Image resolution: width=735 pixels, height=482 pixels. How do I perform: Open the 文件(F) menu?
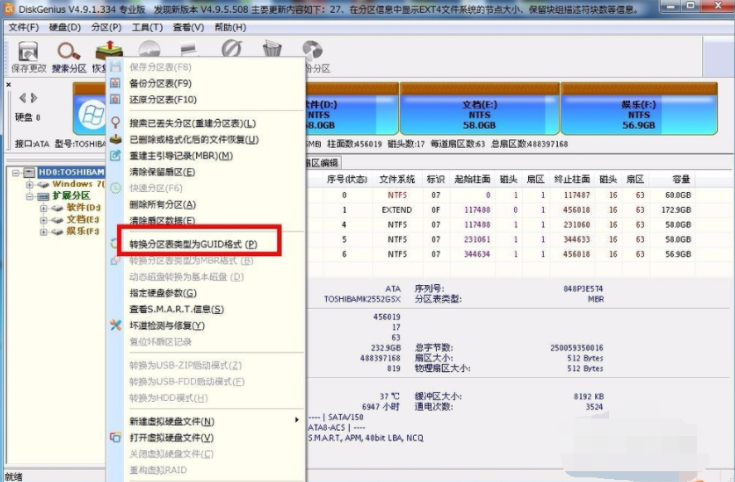[x=23, y=27]
